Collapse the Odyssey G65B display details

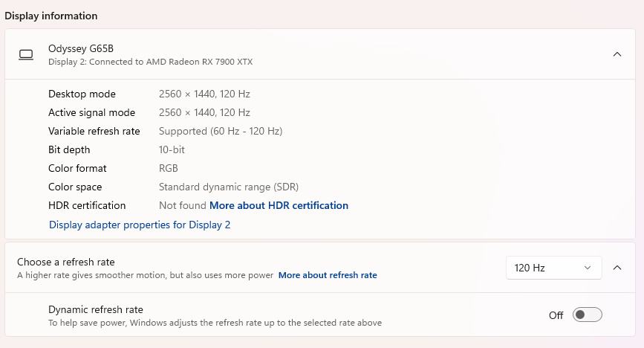[x=617, y=54]
